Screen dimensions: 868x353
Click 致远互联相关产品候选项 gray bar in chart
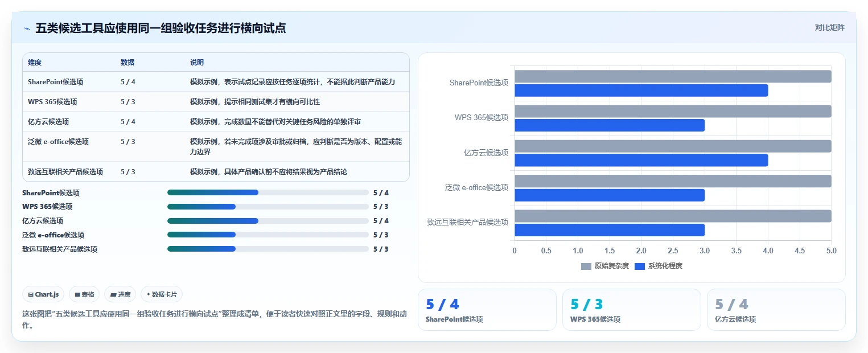point(673,216)
